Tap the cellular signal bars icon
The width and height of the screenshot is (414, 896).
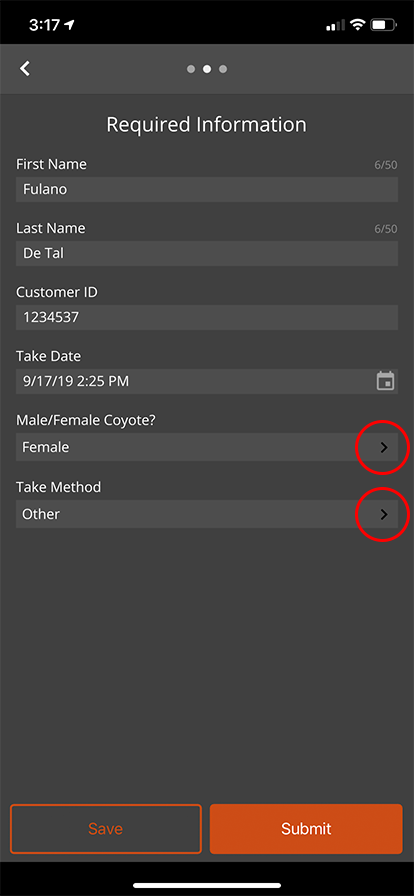335,25
